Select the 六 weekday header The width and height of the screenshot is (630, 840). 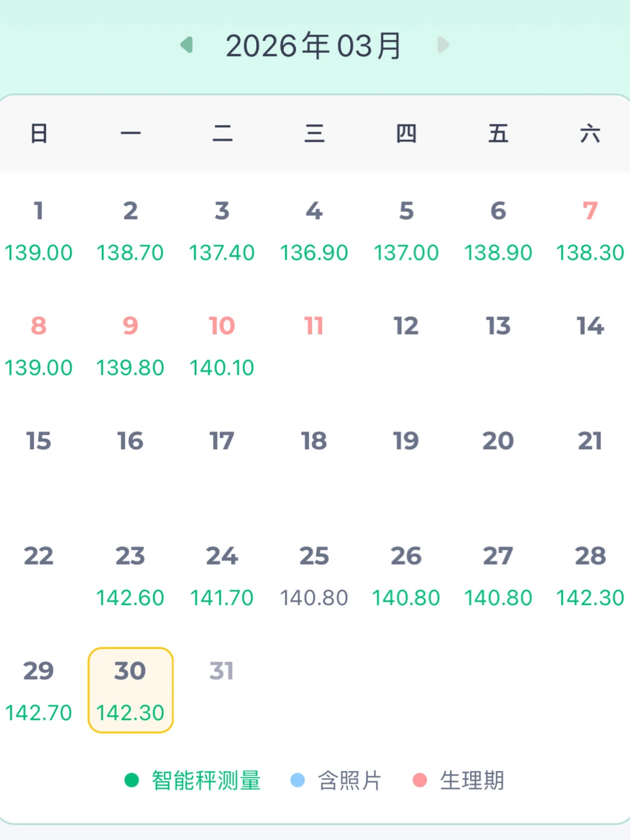[591, 133]
